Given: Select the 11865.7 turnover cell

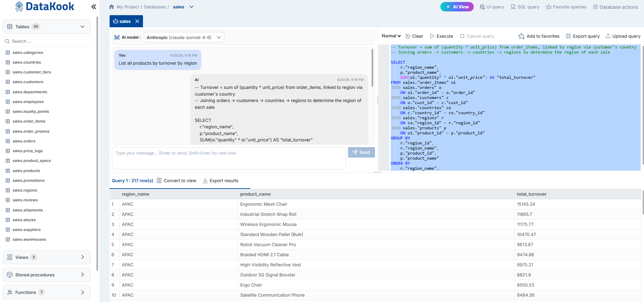Looking at the screenshot, I should [x=578, y=214].
